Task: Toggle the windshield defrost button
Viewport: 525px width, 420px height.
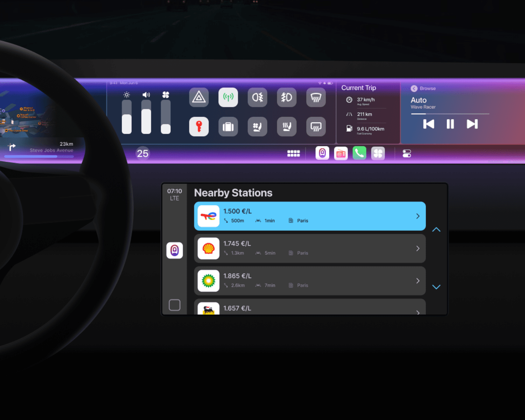Action: (316, 97)
